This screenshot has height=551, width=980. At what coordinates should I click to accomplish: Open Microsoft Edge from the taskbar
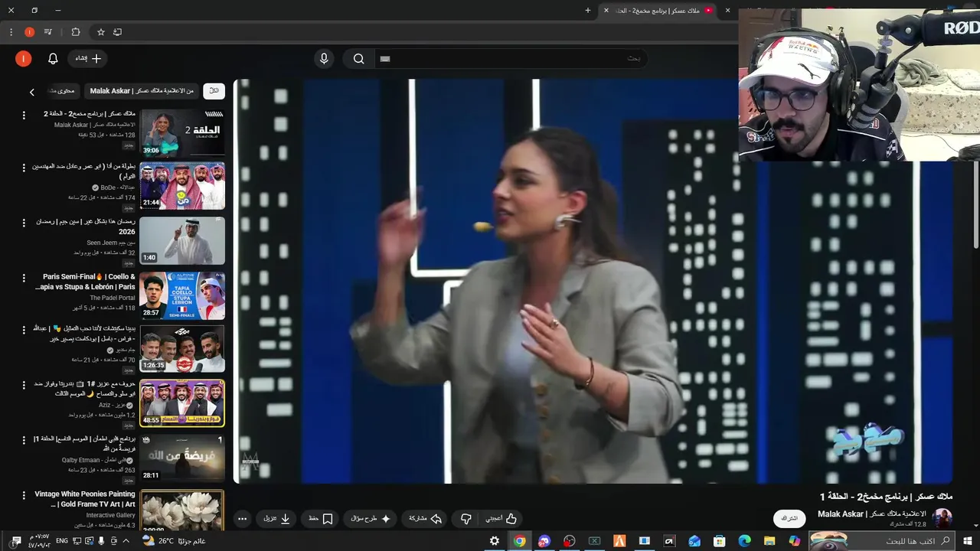pos(744,541)
